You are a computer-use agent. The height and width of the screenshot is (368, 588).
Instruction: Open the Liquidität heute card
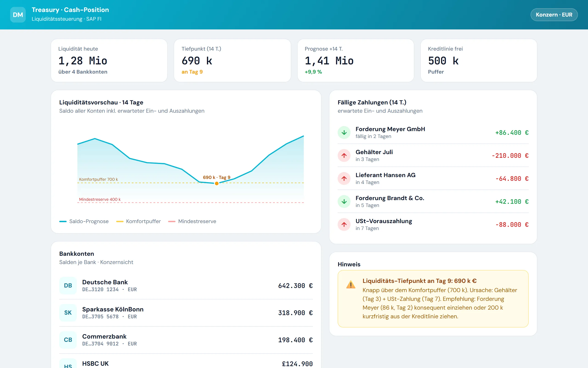click(109, 60)
